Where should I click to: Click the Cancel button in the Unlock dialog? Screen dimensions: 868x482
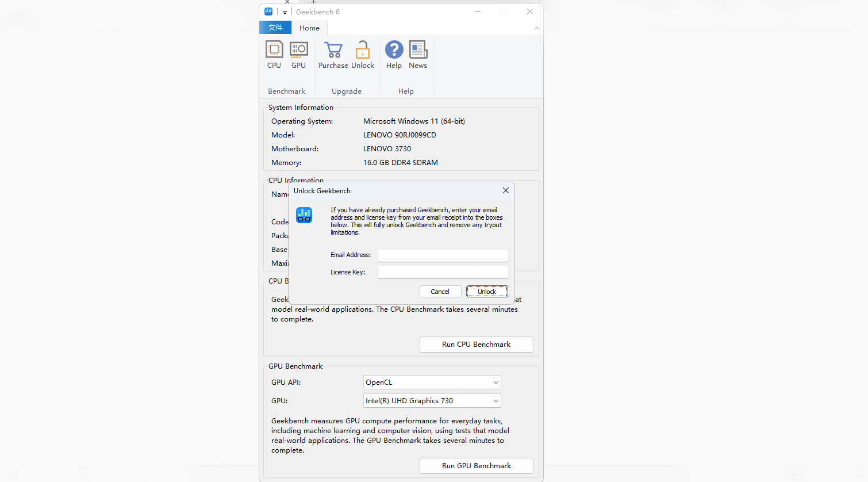440,292
